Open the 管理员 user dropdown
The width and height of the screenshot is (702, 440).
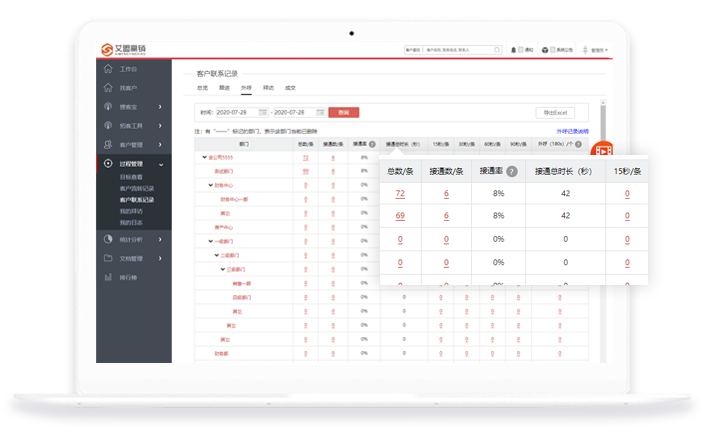point(598,49)
